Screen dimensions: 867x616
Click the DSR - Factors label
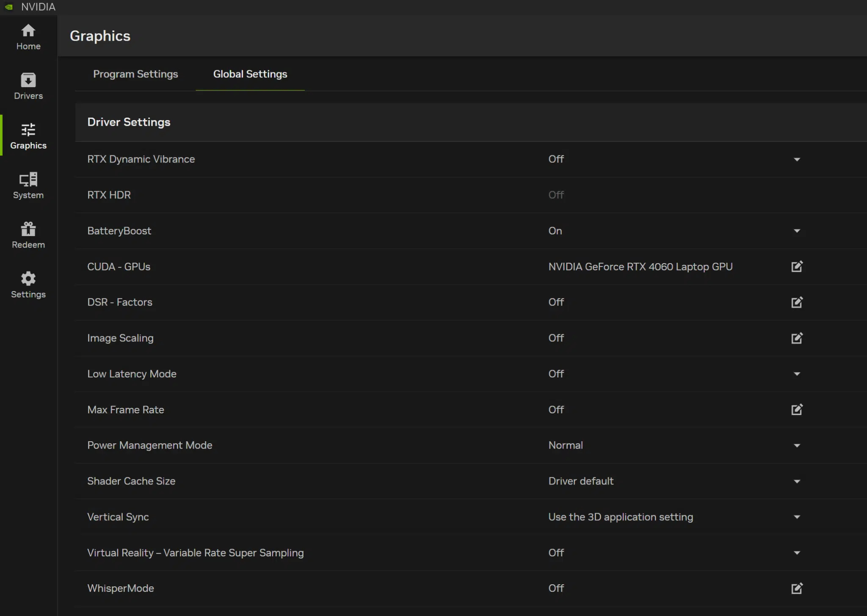(120, 302)
